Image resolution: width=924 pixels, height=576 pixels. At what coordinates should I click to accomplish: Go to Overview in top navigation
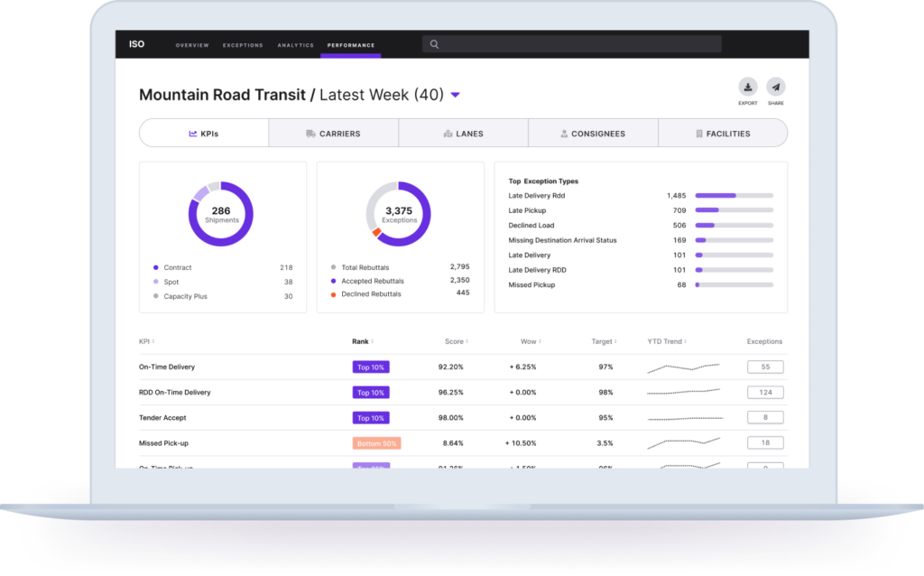pos(192,45)
